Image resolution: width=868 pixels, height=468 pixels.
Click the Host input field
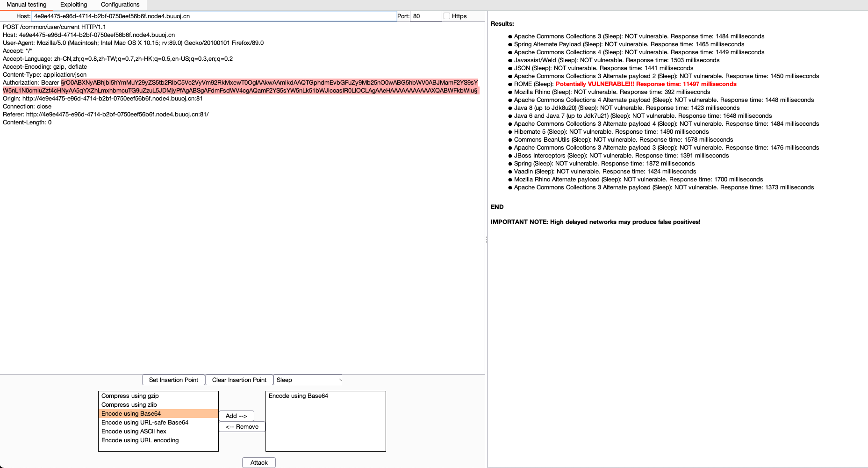click(x=214, y=16)
